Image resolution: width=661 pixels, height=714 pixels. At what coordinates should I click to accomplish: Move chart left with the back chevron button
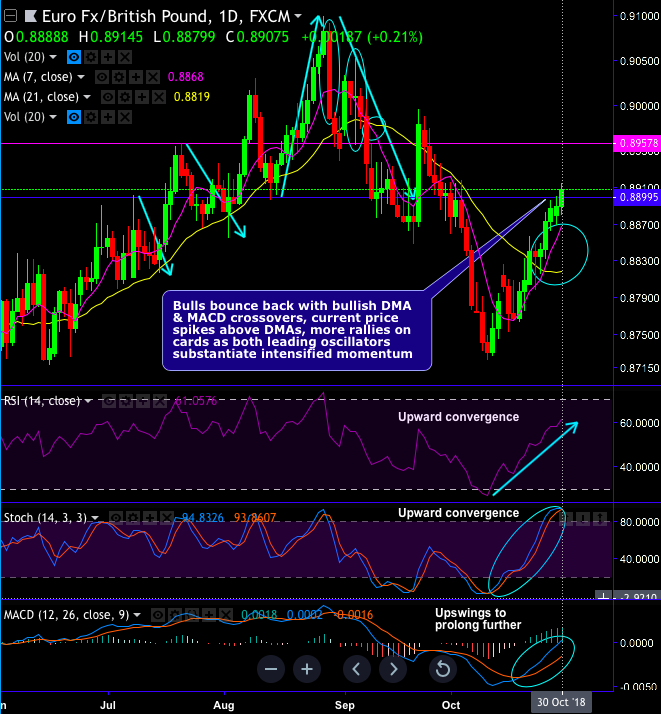pyautogui.click(x=356, y=669)
